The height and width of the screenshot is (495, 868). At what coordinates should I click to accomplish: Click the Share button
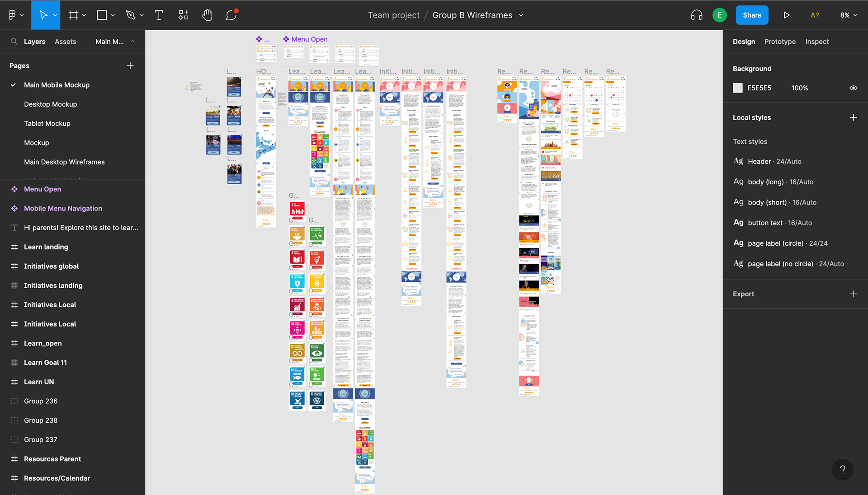coord(752,15)
